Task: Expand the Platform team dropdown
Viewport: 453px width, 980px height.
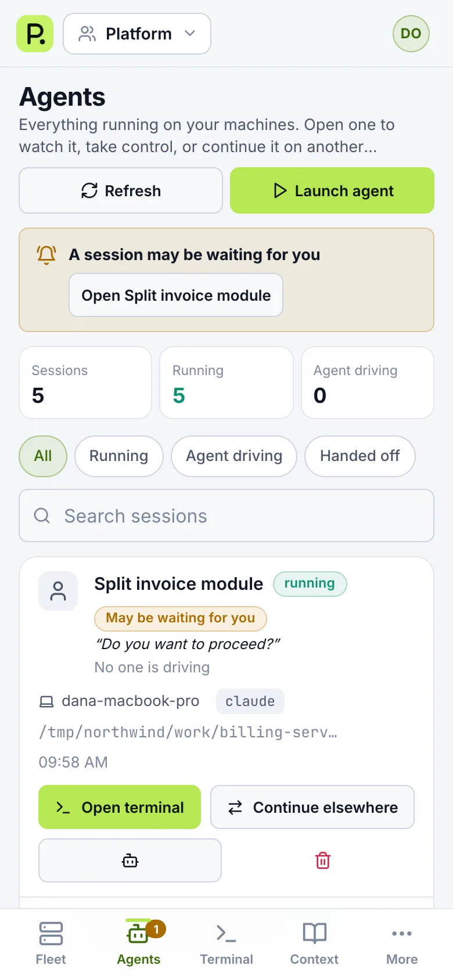Action: 137,34
